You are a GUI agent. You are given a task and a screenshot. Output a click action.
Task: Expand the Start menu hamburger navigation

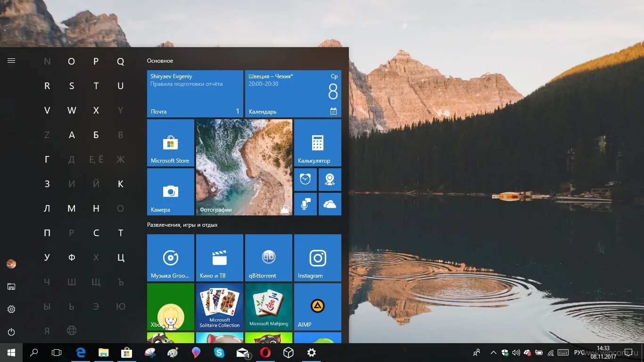(11, 60)
